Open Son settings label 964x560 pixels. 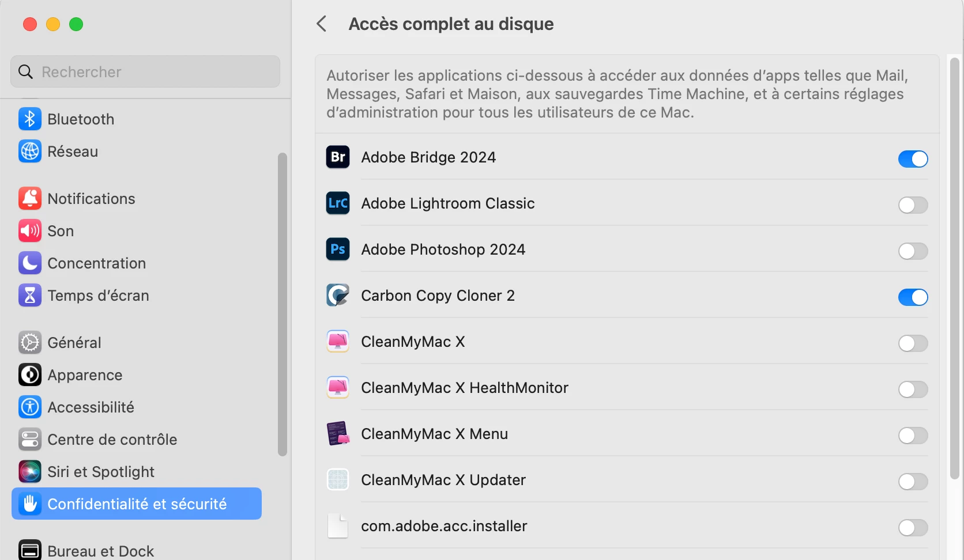click(61, 231)
